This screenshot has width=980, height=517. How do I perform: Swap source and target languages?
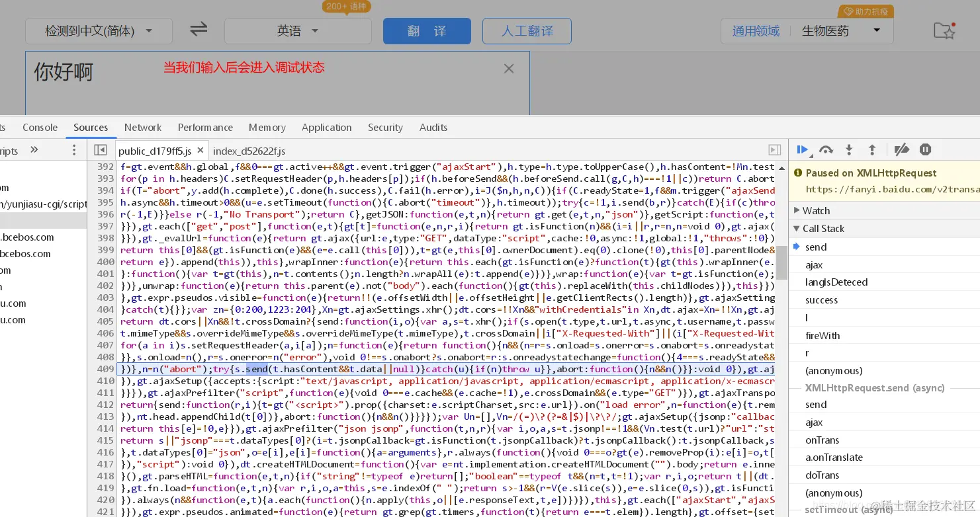199,30
